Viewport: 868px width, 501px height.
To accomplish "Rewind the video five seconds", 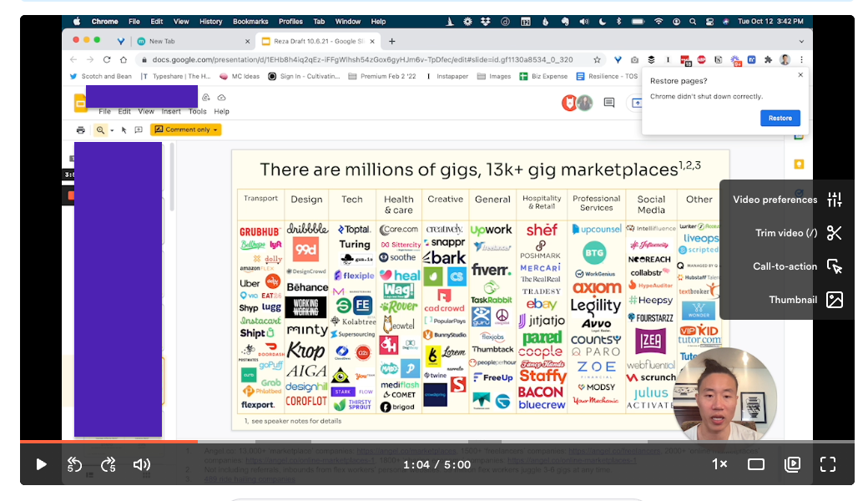I will coord(75,464).
